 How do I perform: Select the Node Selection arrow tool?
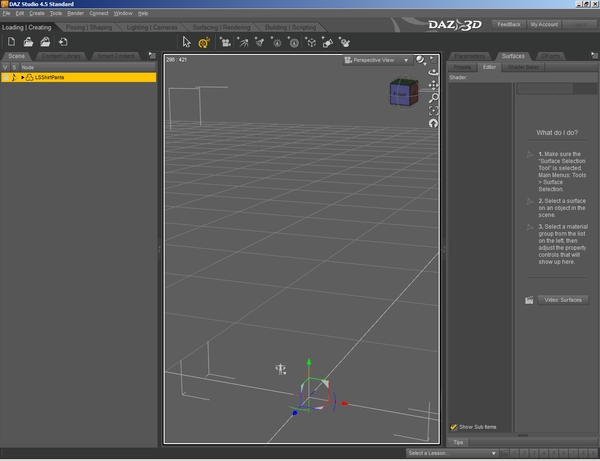[x=187, y=42]
